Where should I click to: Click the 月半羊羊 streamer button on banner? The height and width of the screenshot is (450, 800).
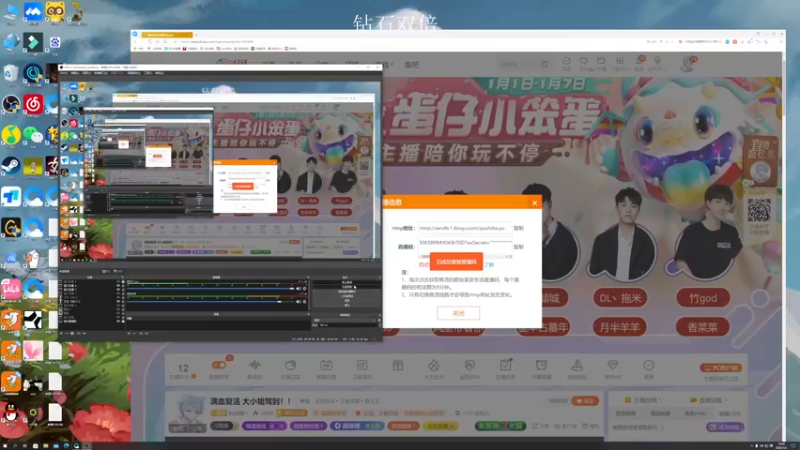pyautogui.click(x=619, y=327)
